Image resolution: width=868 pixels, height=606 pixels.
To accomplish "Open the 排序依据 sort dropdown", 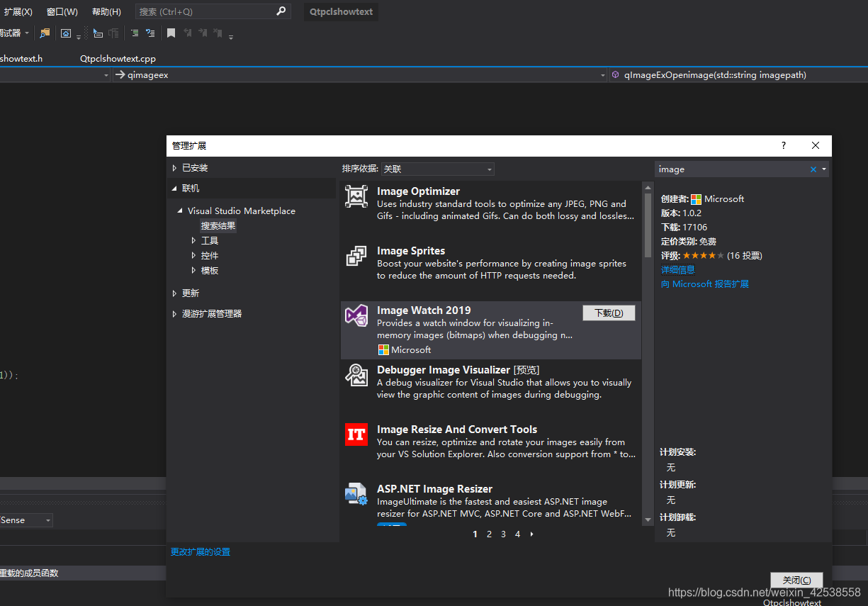I will tap(437, 169).
